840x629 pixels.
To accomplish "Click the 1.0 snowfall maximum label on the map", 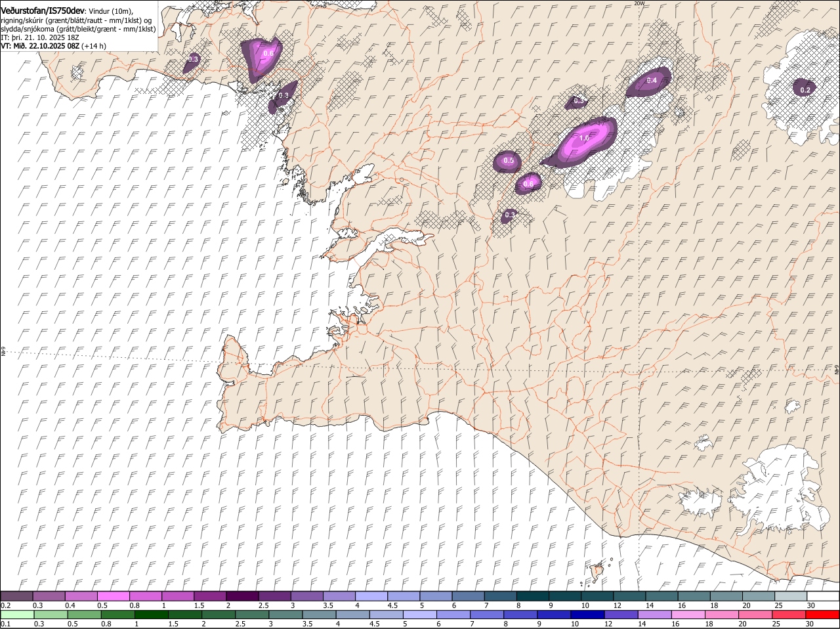I will [x=584, y=139].
